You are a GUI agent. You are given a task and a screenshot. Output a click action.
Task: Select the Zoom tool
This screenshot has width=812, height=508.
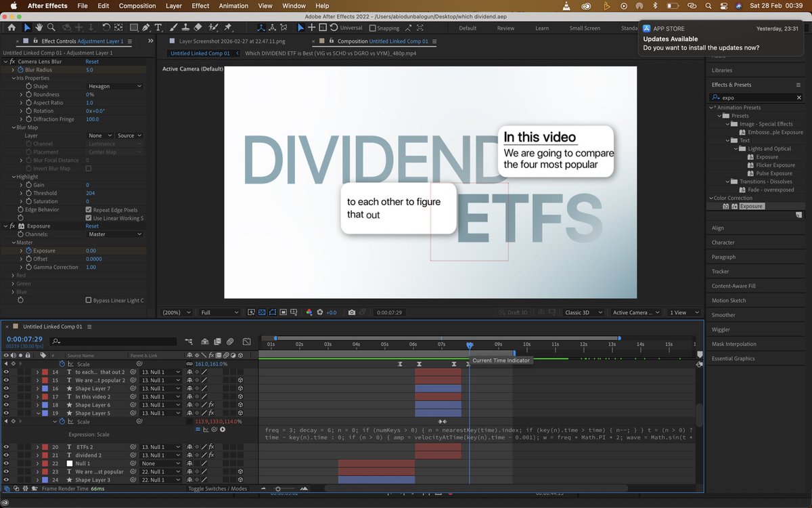click(x=51, y=28)
